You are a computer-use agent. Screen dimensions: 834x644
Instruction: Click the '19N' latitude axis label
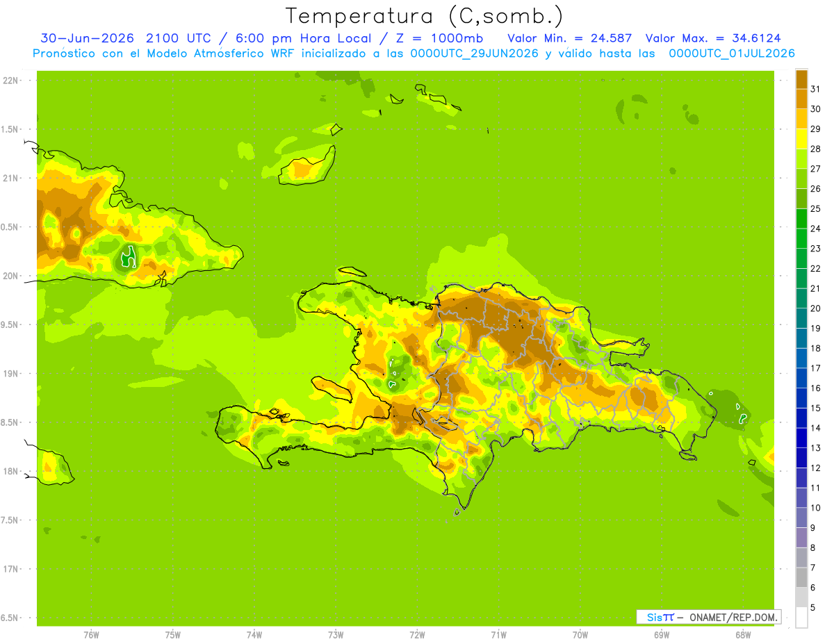(x=10, y=373)
